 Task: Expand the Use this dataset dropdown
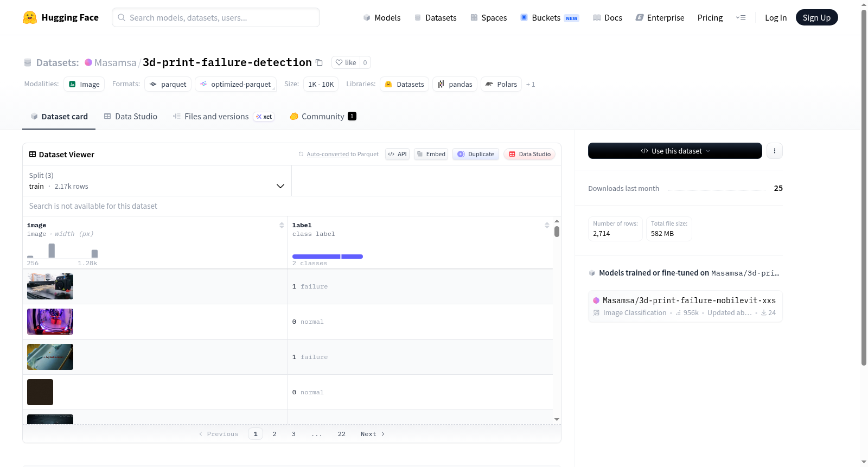pos(675,151)
